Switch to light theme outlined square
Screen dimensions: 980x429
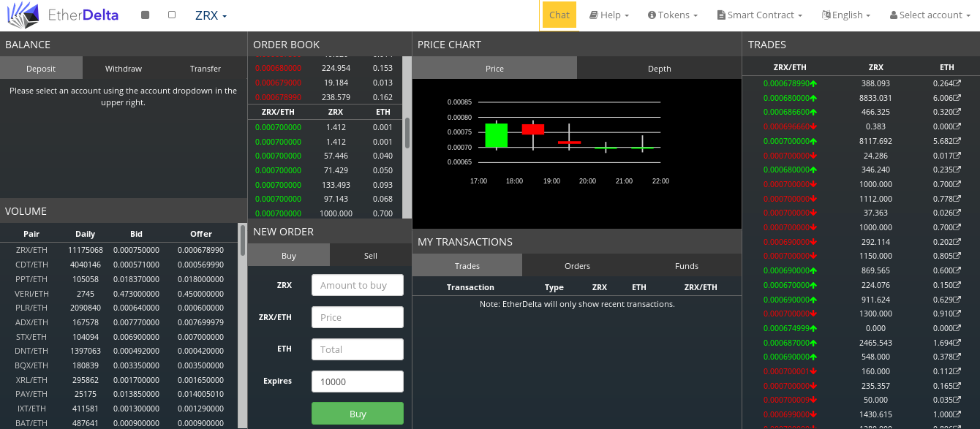tap(172, 15)
